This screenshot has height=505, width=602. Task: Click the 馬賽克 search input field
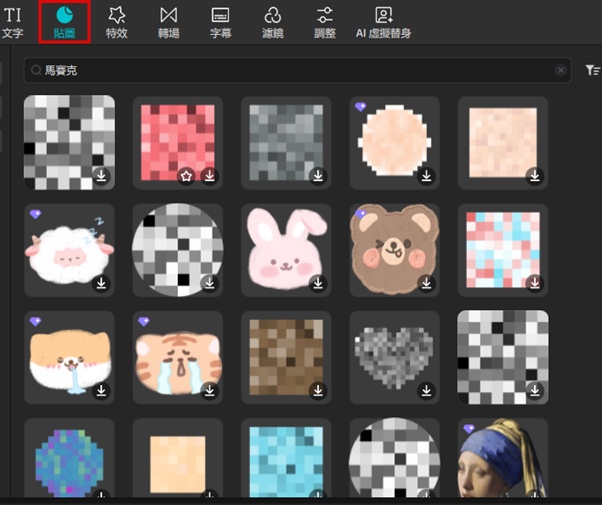click(290, 70)
